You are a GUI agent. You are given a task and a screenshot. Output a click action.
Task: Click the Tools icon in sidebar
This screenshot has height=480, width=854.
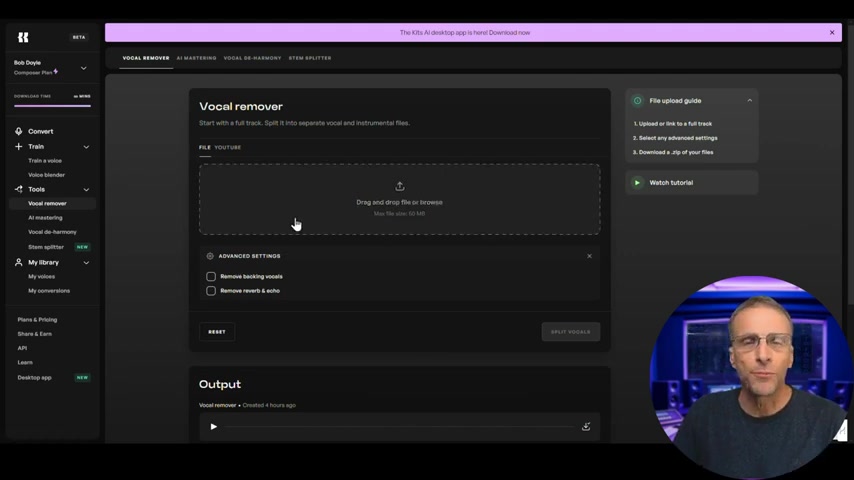click(19, 189)
